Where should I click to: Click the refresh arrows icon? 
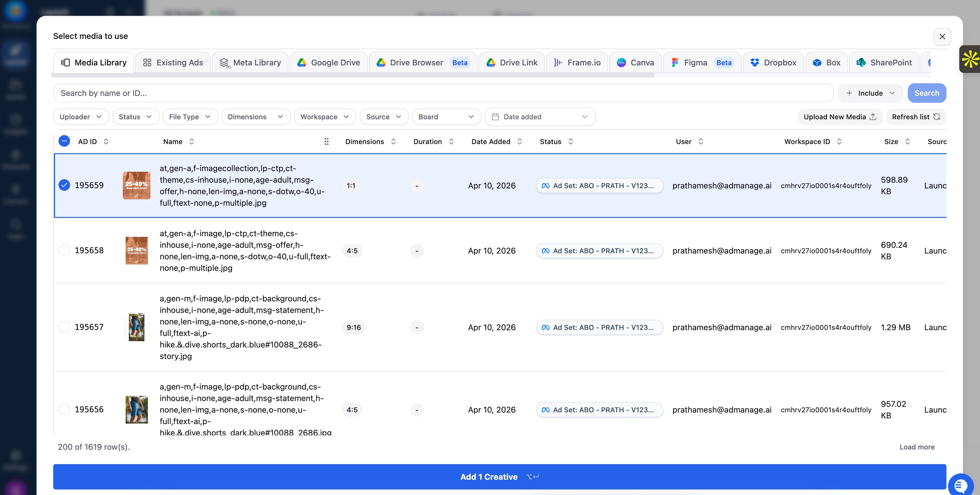(937, 117)
